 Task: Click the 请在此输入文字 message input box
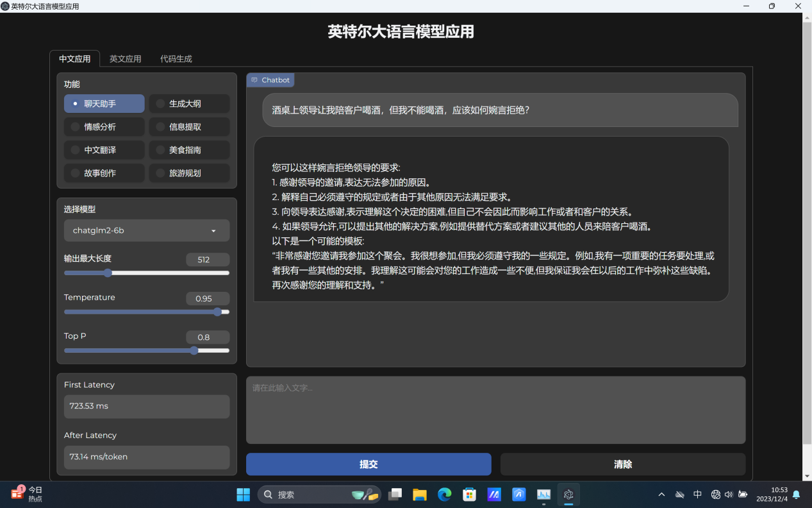point(495,410)
